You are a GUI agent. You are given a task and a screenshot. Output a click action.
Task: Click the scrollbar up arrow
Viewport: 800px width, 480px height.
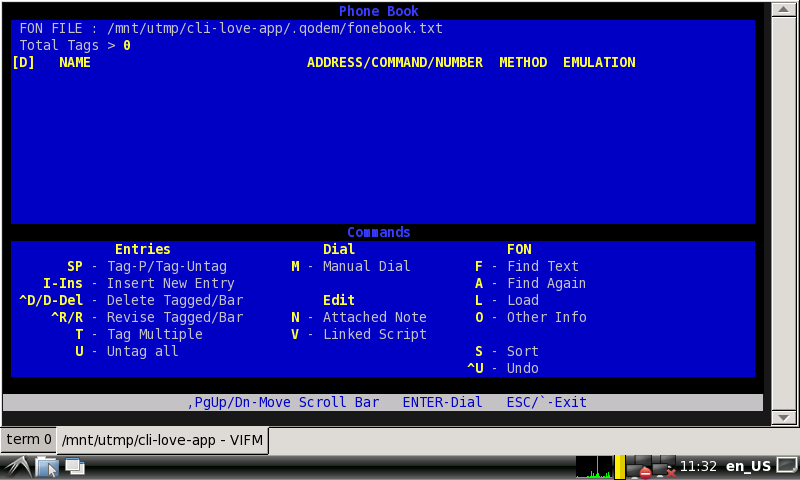point(783,9)
